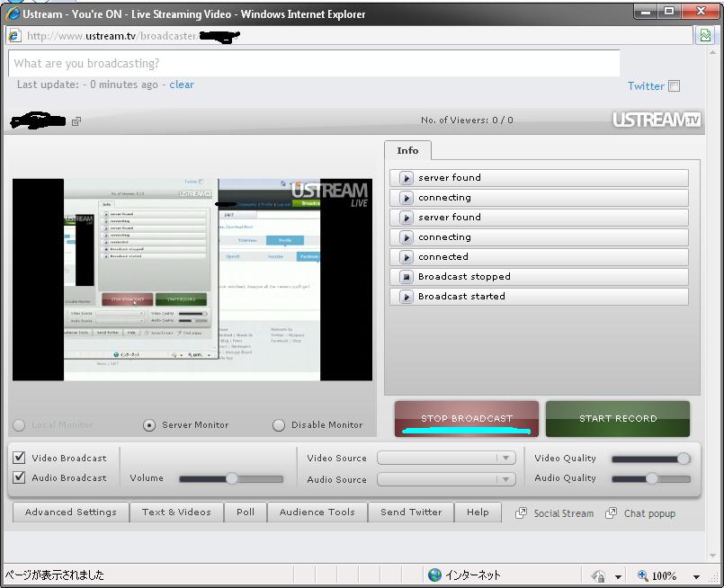Open the Send Twitter tab

coord(411,512)
